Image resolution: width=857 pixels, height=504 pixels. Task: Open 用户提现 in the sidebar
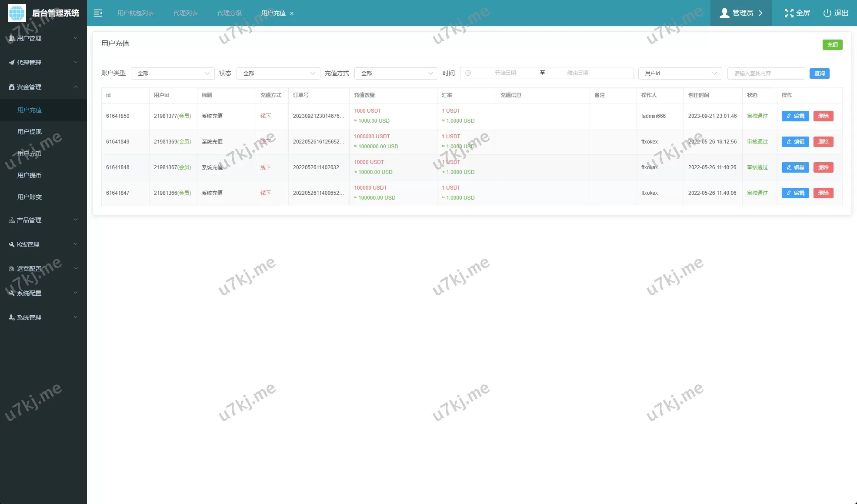[30, 132]
